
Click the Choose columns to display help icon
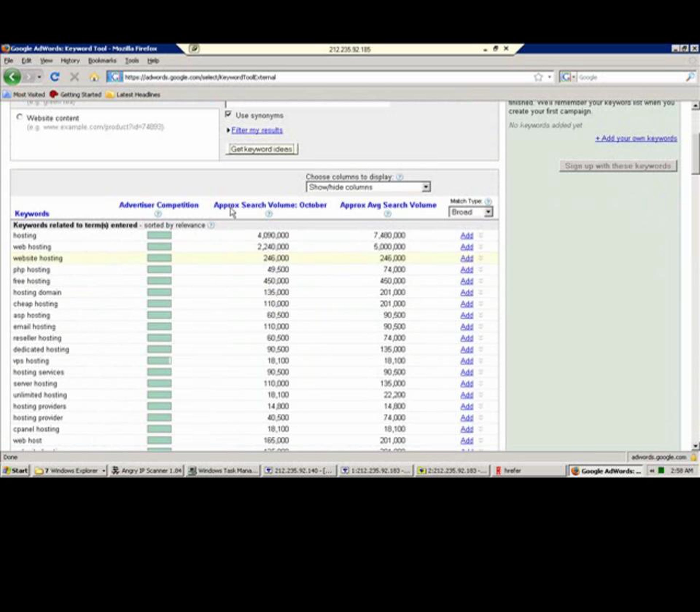pos(400,177)
